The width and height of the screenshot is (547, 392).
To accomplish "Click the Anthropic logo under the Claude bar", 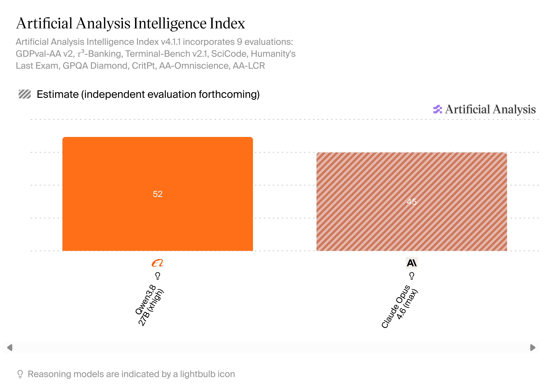I will point(411,263).
